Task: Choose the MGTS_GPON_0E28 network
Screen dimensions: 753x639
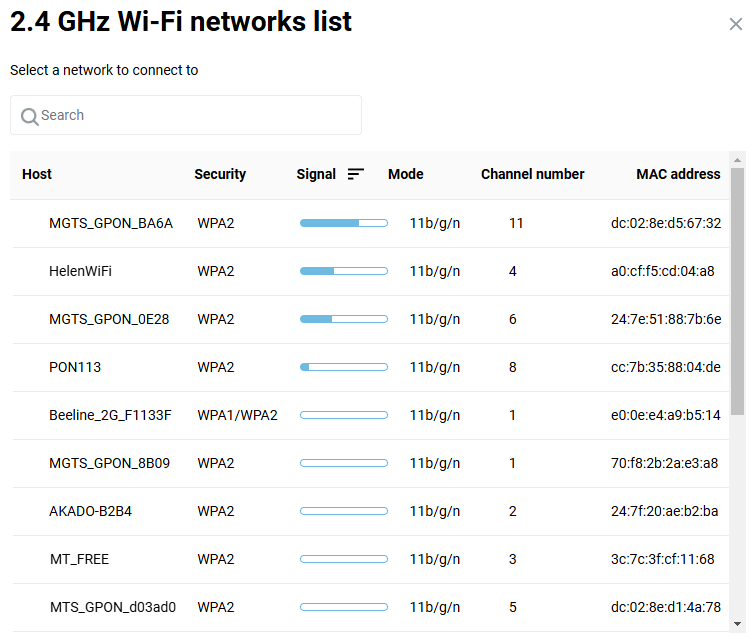Action: pos(109,319)
